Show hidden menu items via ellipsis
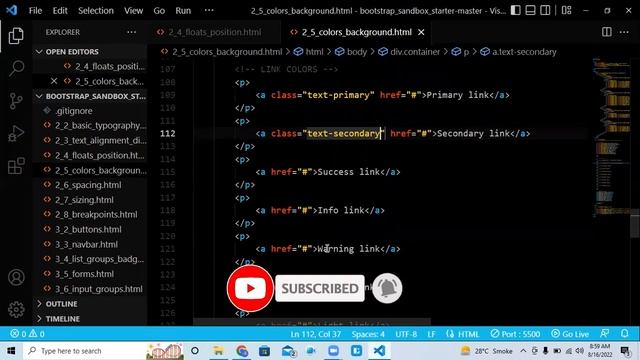 [x=209, y=11]
